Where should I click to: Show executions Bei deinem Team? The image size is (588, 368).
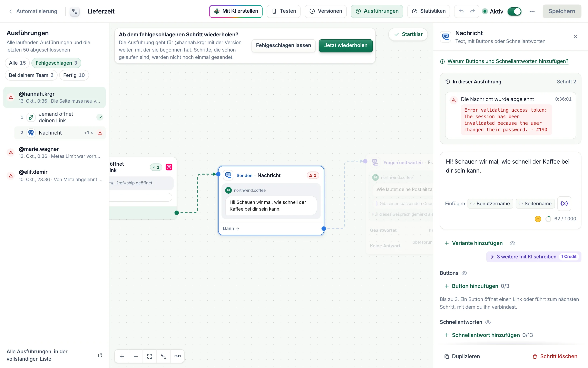tap(31, 75)
